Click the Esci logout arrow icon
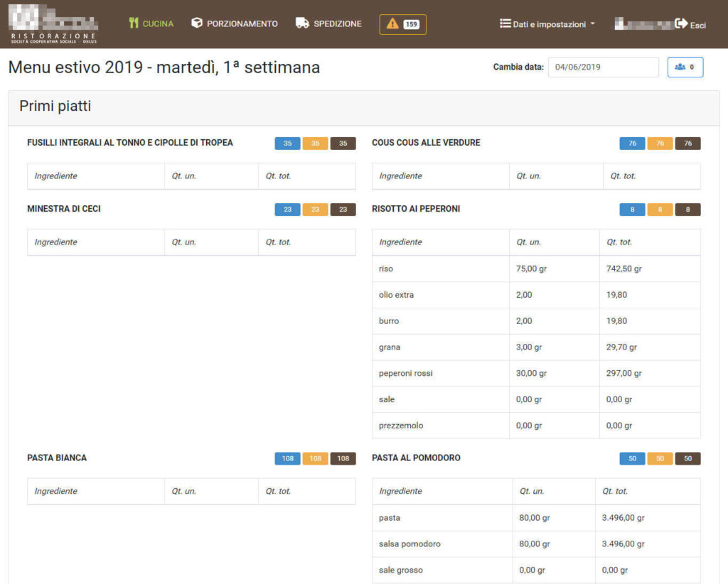The image size is (728, 584). click(681, 24)
